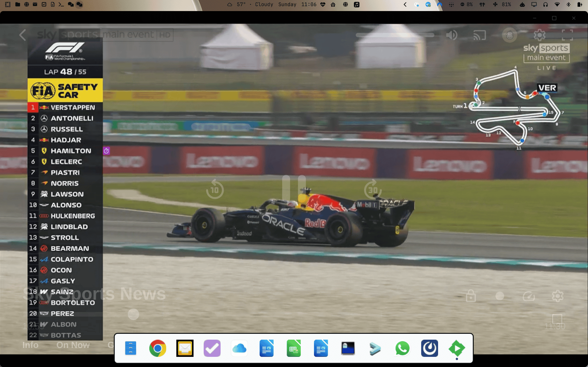The image size is (588, 367).
Task: Open the power timer app in dock
Action: [x=429, y=348]
